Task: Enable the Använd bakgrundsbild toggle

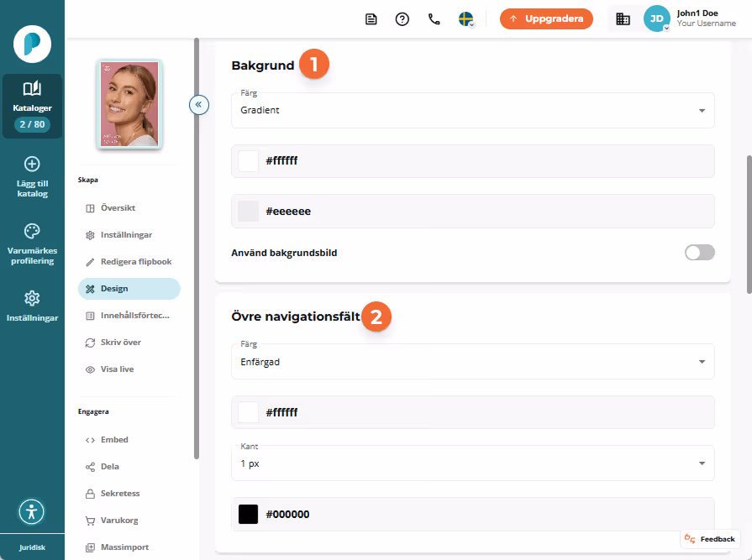Action: tap(699, 253)
